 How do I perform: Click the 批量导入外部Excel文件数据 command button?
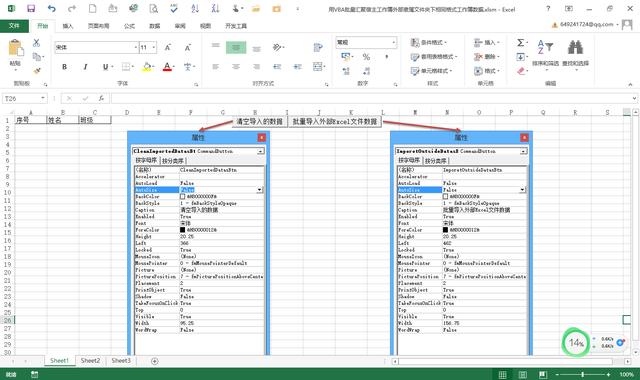pos(335,122)
